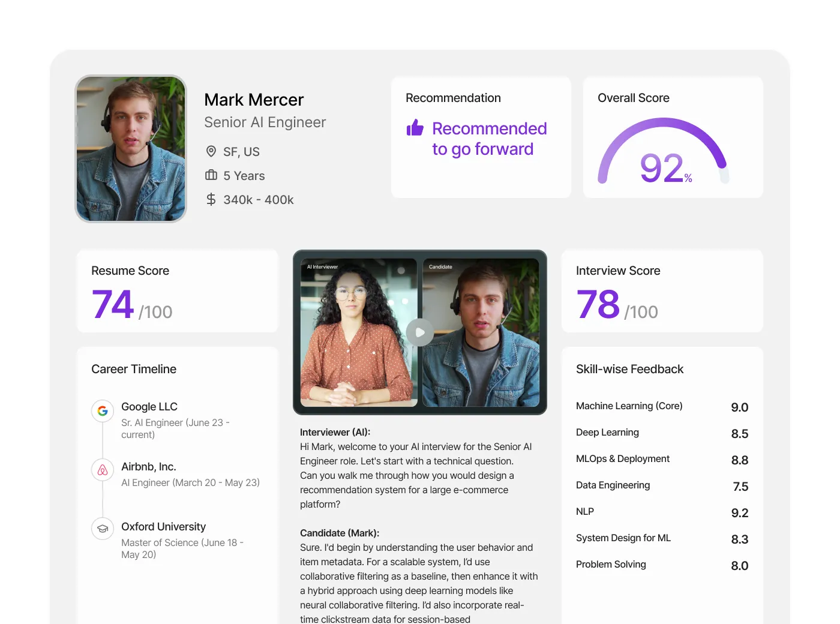
Task: Click the Interview Score value 78
Action: (598, 304)
